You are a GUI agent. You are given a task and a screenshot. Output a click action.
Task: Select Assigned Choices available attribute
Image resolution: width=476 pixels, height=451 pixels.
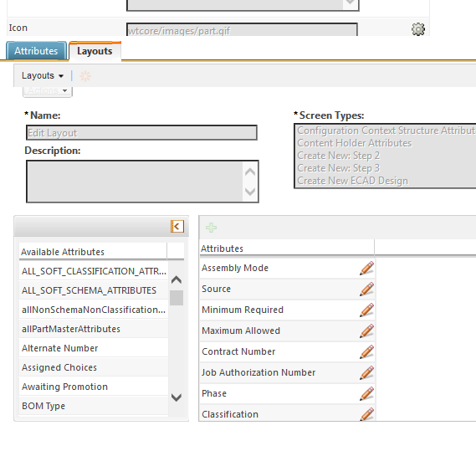pos(94,367)
